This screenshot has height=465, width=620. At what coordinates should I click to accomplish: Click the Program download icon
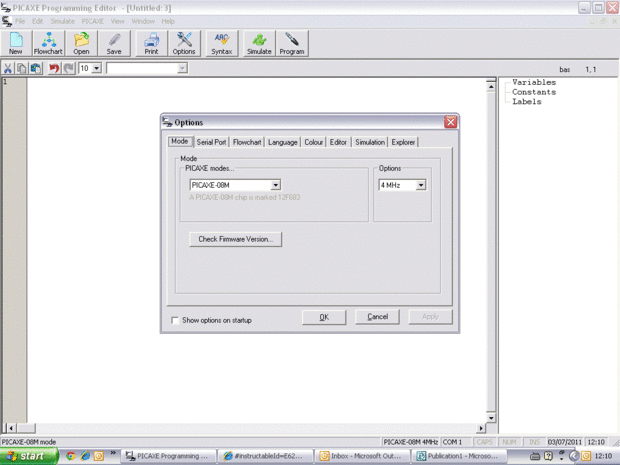(292, 43)
